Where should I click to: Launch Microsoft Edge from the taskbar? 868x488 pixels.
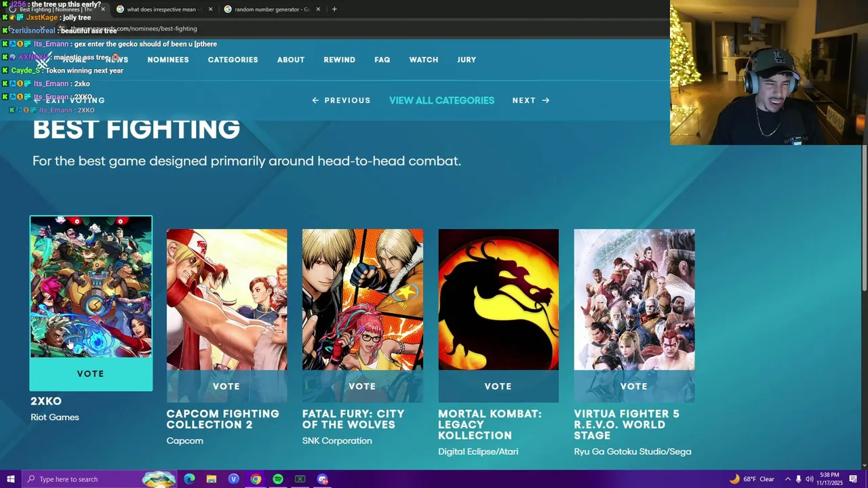[x=189, y=479]
